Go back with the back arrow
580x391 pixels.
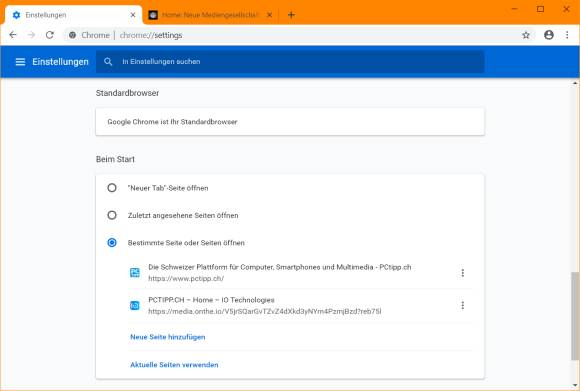click(13, 35)
